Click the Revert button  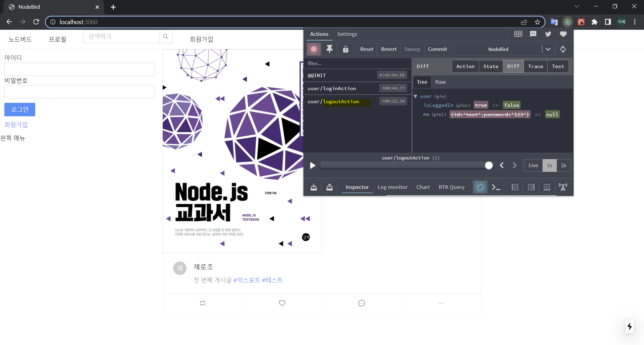[389, 49]
